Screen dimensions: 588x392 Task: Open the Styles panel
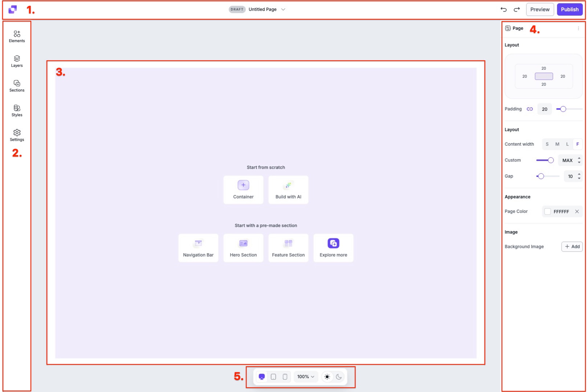(x=17, y=110)
